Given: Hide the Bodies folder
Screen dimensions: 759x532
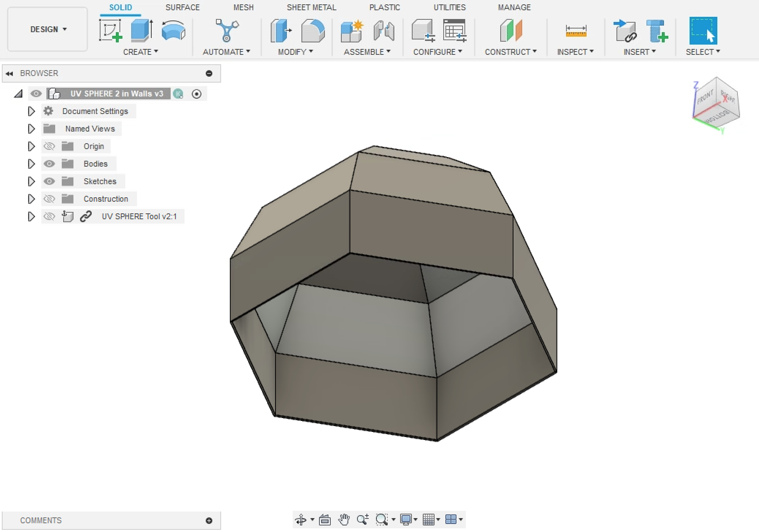Looking at the screenshot, I should [x=49, y=164].
